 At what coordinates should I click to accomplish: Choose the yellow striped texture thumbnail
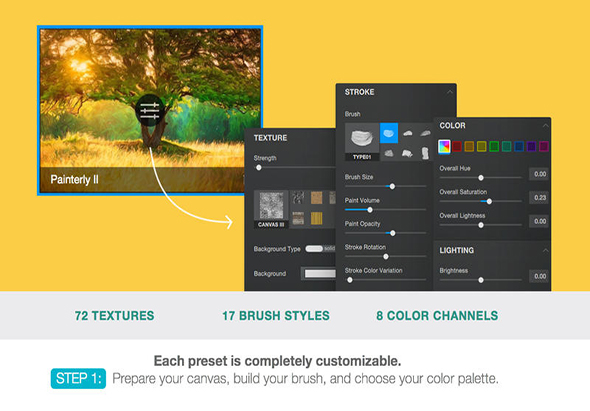pos(316,218)
